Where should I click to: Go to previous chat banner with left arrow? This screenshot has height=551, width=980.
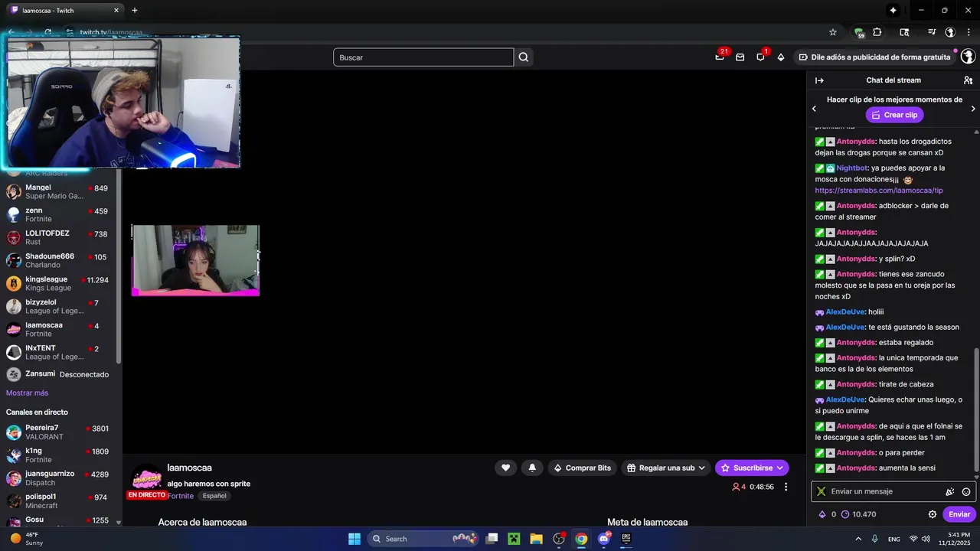point(814,109)
